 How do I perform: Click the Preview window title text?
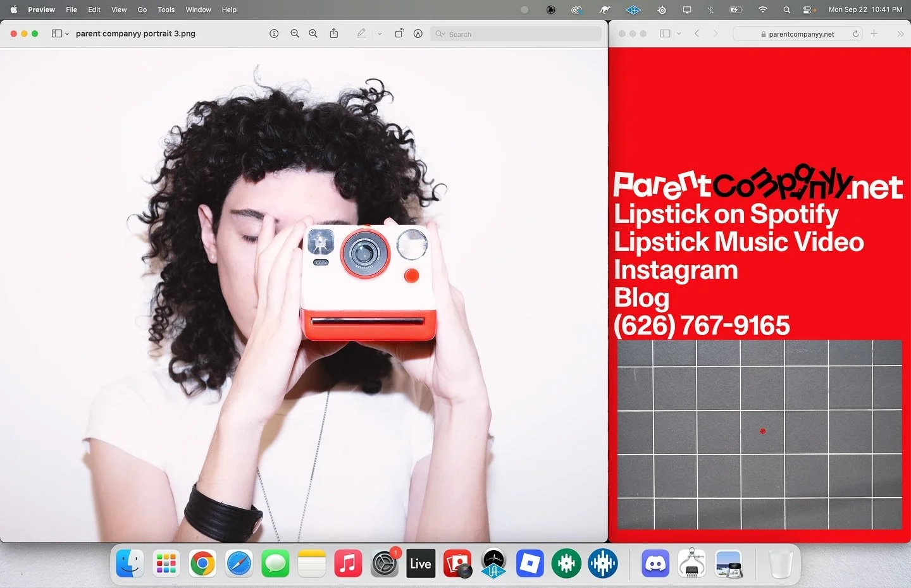(x=135, y=34)
